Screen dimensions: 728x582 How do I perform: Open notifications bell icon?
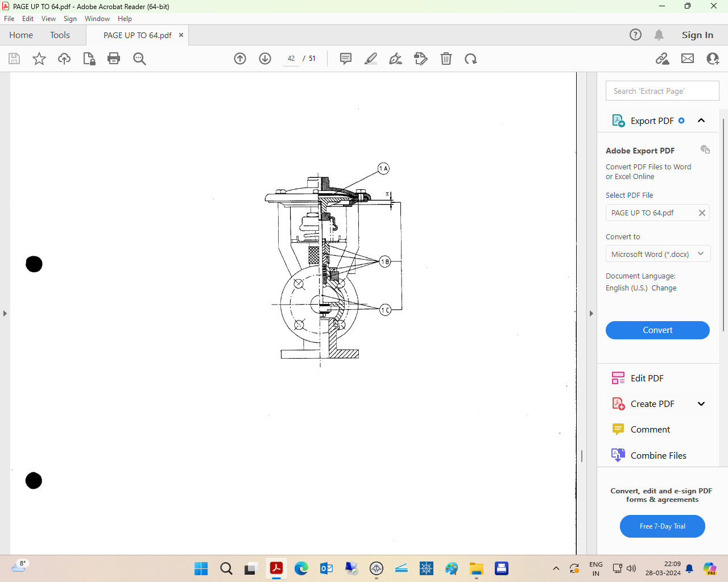click(x=659, y=35)
